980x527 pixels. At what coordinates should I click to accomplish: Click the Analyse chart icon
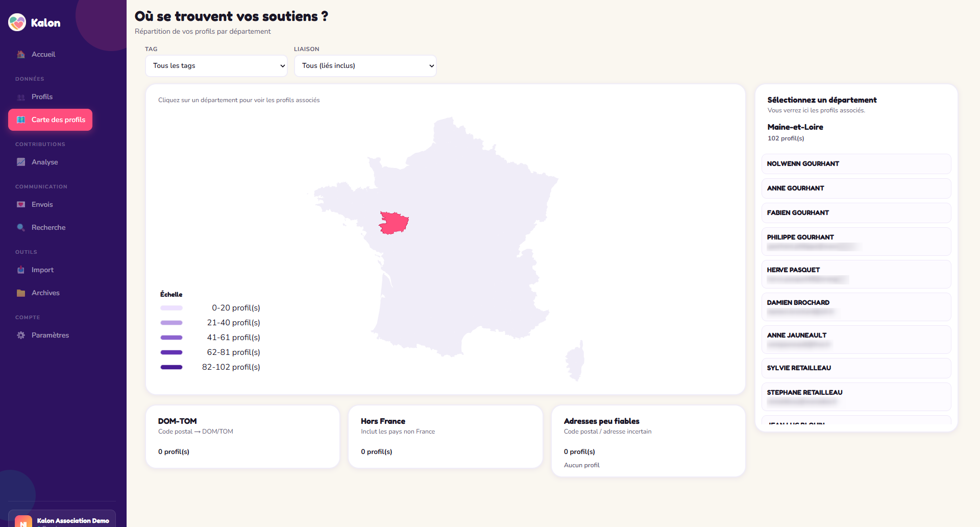pyautogui.click(x=21, y=162)
